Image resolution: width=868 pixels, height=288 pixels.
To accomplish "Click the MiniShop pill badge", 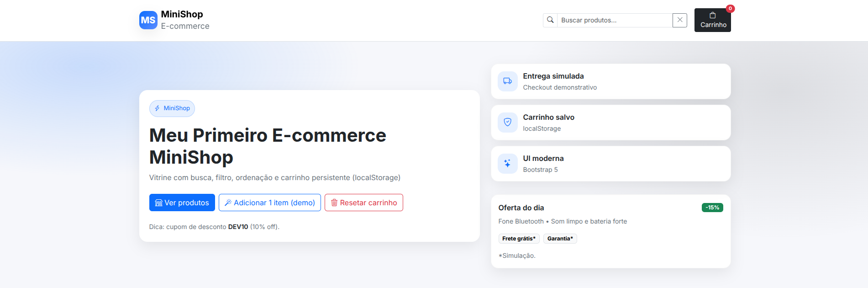I will (x=172, y=108).
